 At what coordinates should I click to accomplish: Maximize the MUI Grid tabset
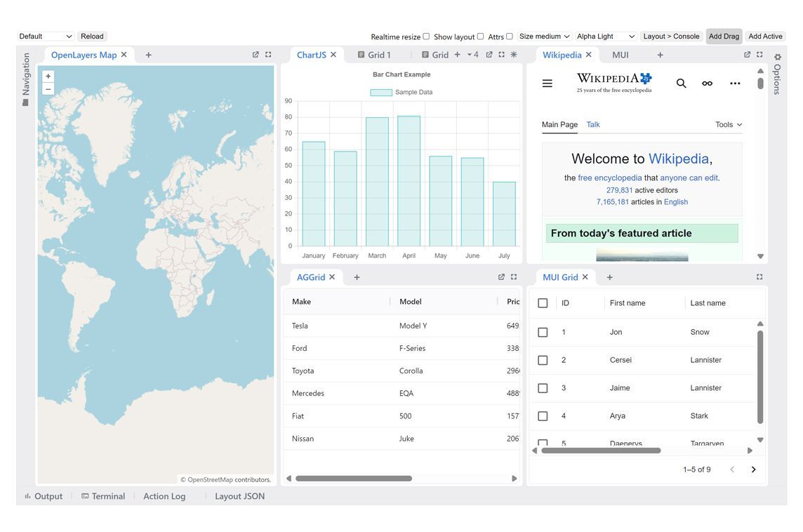[759, 277]
